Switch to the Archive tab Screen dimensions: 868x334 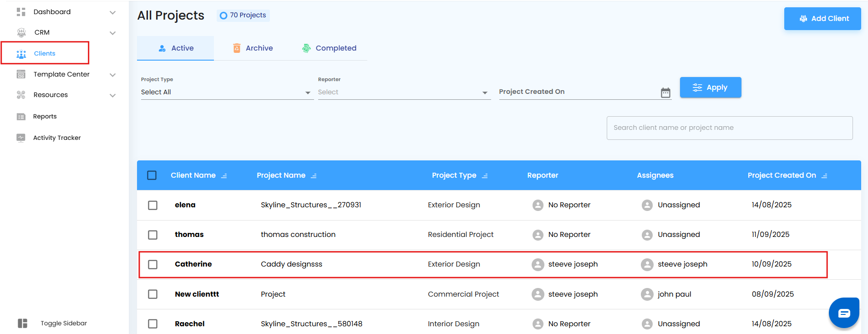[x=253, y=48]
